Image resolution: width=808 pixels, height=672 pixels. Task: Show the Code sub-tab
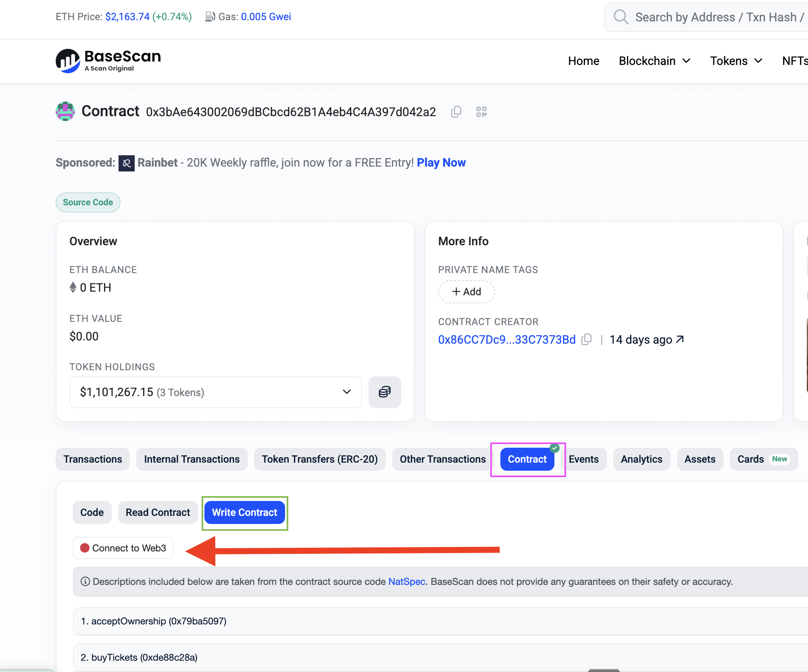[x=92, y=512]
